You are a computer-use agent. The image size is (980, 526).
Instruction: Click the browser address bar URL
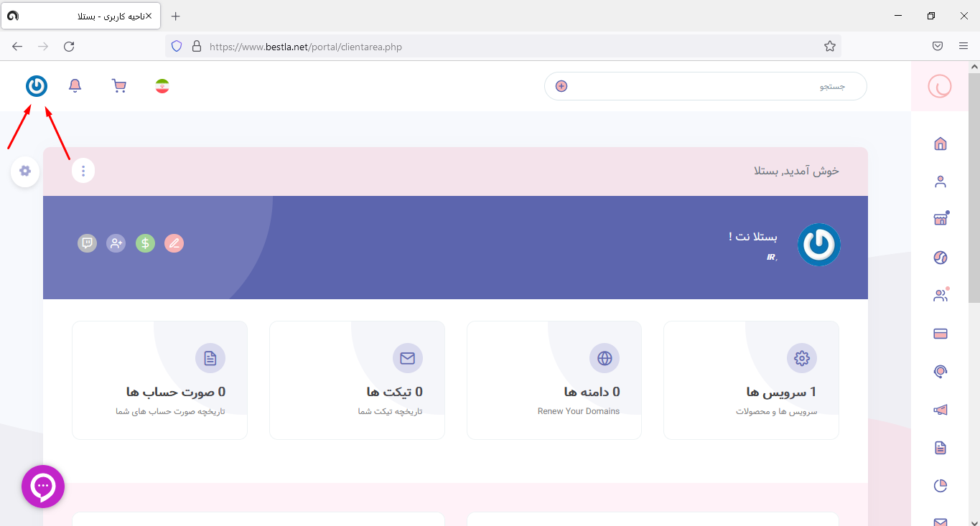pos(306,47)
